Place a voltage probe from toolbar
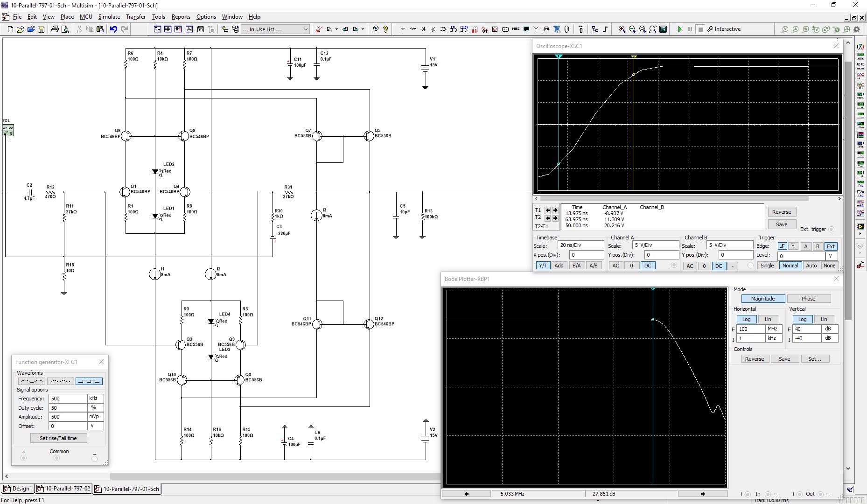Viewport: 867px width, 504px height. point(785,29)
